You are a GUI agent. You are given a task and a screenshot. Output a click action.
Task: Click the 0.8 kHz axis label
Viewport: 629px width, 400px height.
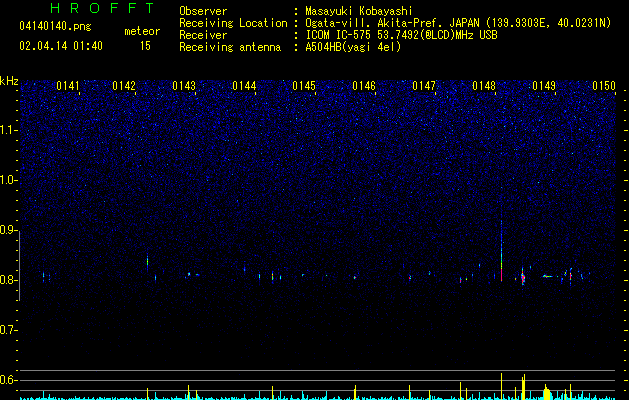pos(8,280)
